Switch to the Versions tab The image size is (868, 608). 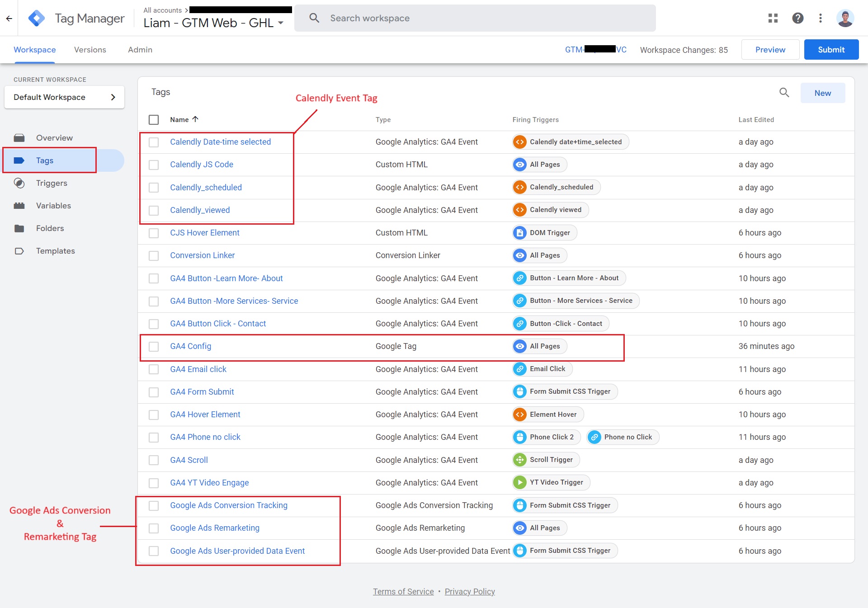(90, 50)
